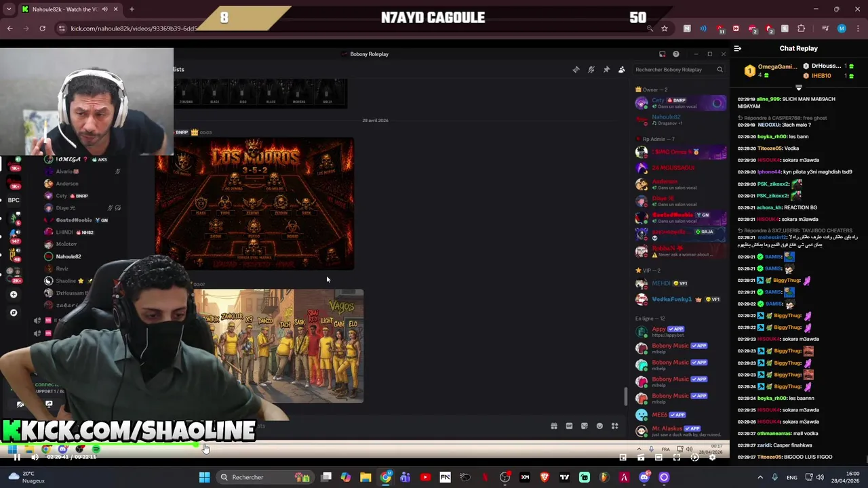Toggle picture-in-picture mode in player
The width and height of the screenshot is (868, 488).
[623, 457]
